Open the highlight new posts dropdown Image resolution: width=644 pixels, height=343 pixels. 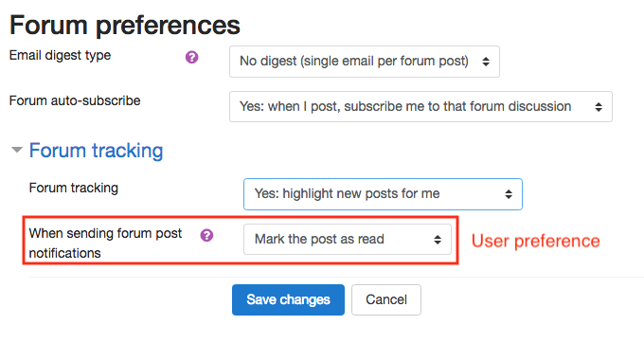click(x=383, y=194)
